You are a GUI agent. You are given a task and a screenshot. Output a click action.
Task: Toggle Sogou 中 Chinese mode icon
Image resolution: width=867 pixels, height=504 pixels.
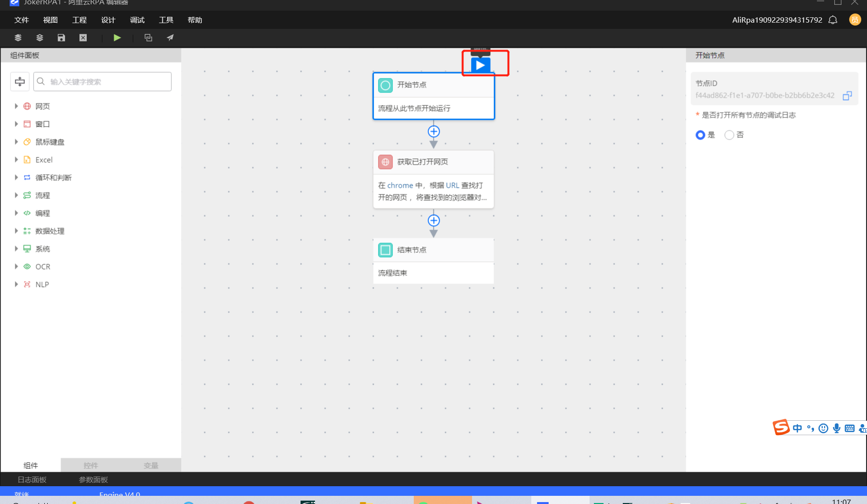798,428
